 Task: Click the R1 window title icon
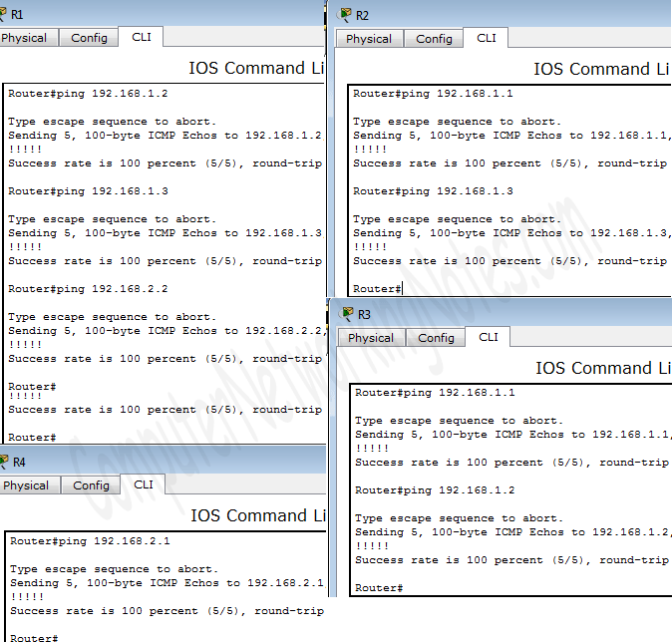click(3, 14)
